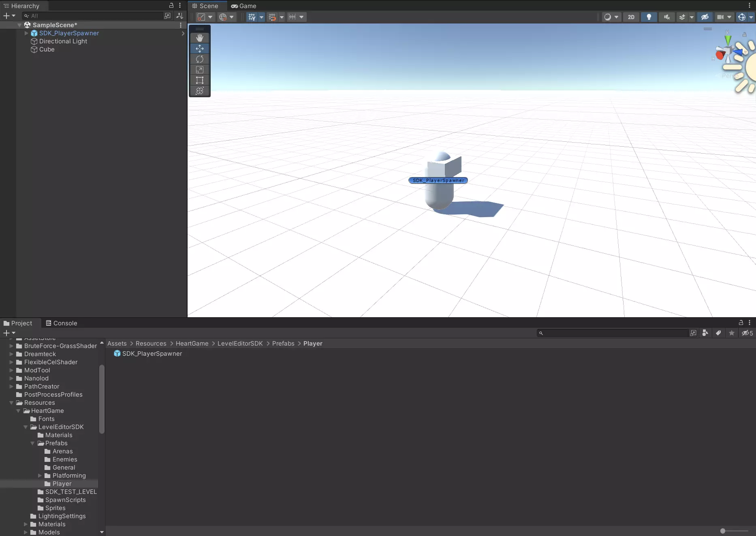Switch to the Scene tab
Viewport: 756px width, 536px height.
tap(205, 6)
